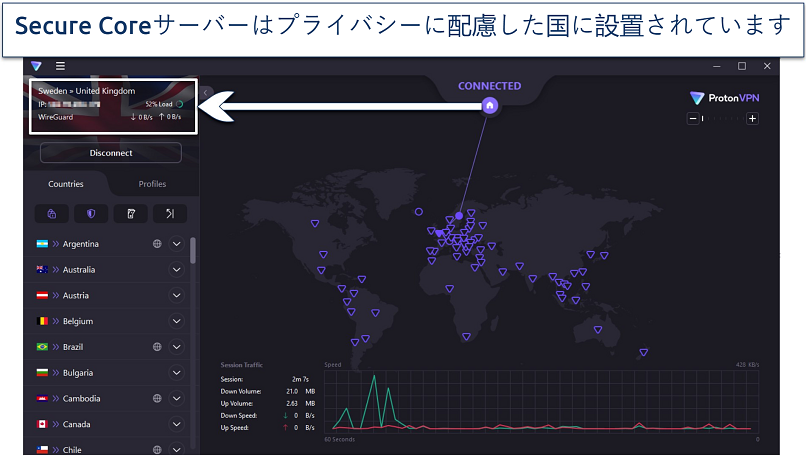The image size is (806, 456).
Task: Click the map zoom slider track
Action: pos(722,119)
